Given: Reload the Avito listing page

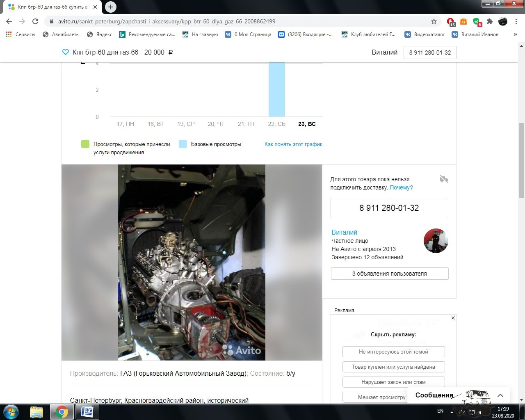Looking at the screenshot, I should [x=35, y=21].
